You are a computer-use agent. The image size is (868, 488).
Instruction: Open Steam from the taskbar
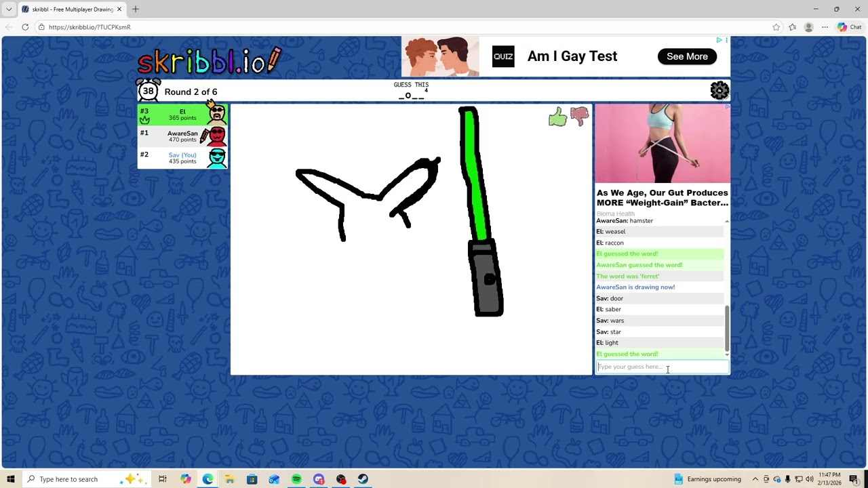363,479
